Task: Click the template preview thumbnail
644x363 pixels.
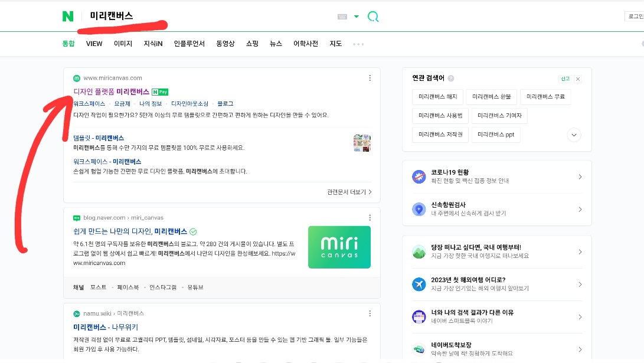Action: click(362, 143)
